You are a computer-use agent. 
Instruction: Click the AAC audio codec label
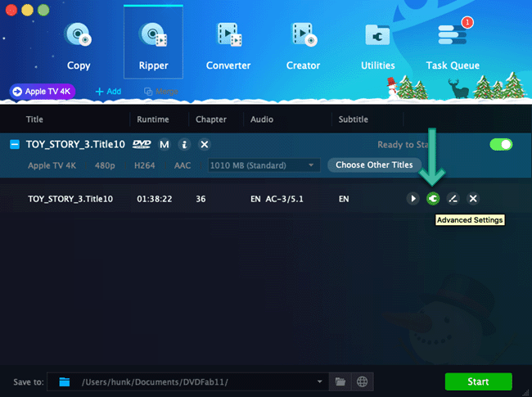coord(183,165)
